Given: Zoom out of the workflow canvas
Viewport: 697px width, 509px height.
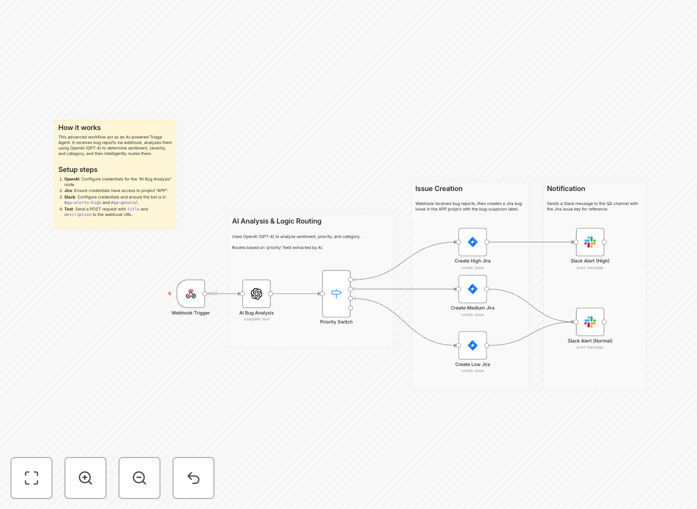Looking at the screenshot, I should coord(140,478).
